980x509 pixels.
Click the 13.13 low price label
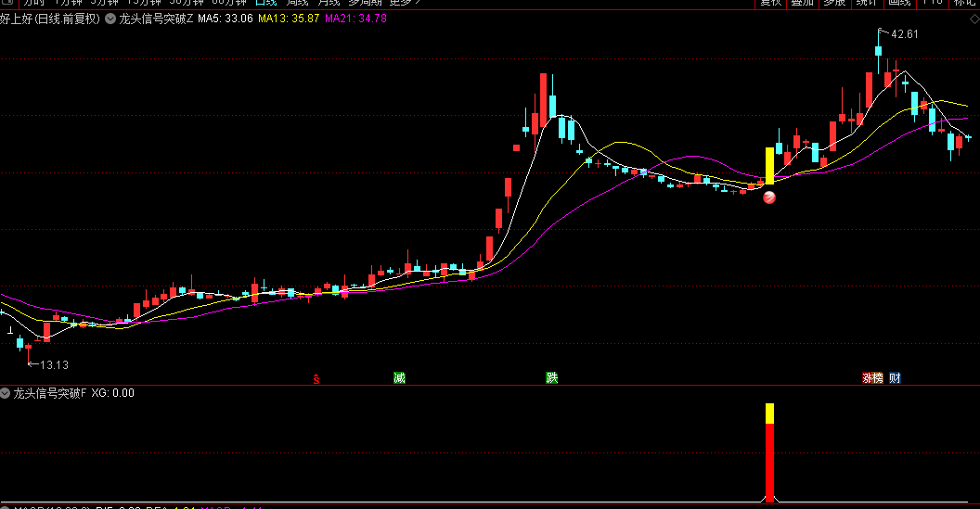coord(55,364)
